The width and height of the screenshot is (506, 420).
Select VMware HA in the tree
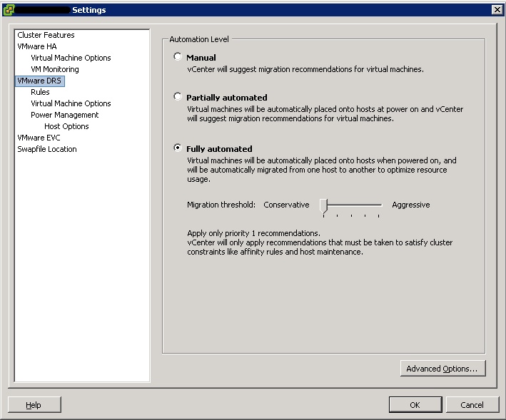tap(37, 46)
